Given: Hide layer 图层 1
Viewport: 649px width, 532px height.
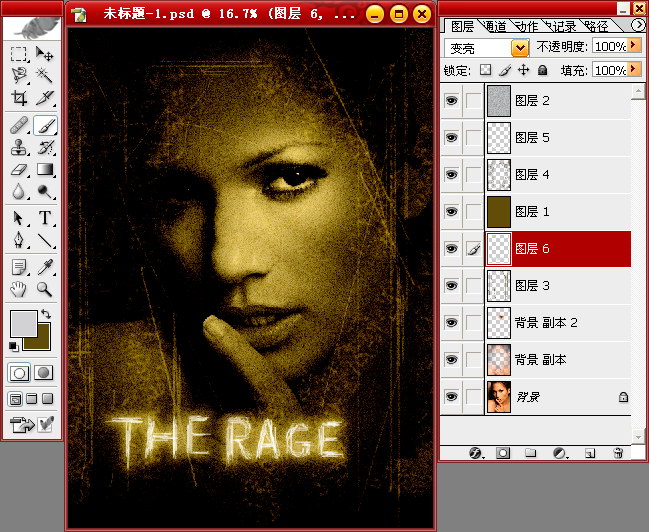Looking at the screenshot, I should click(x=452, y=212).
